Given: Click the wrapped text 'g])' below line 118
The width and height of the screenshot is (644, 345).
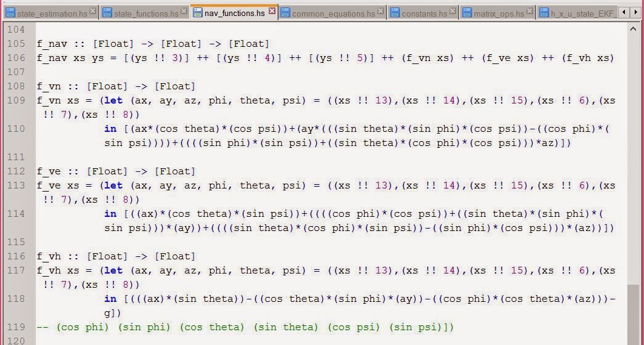Looking at the screenshot, I should tap(113, 313).
